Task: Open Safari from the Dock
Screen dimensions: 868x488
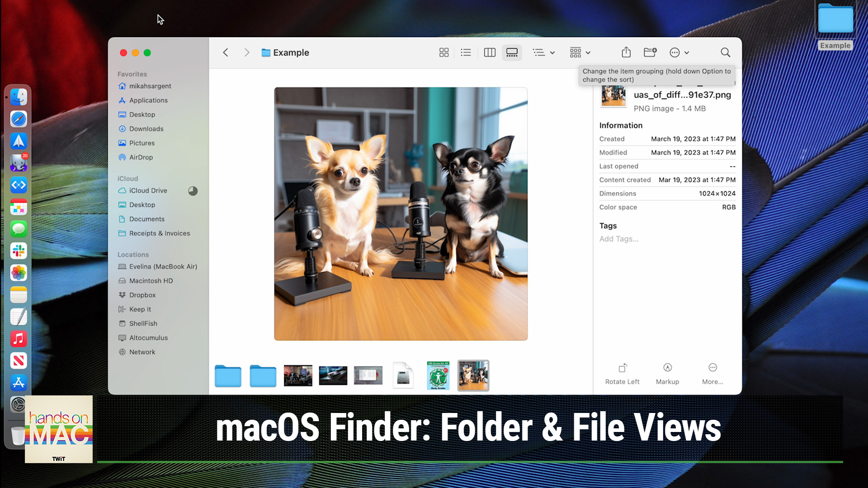Action: [19, 119]
